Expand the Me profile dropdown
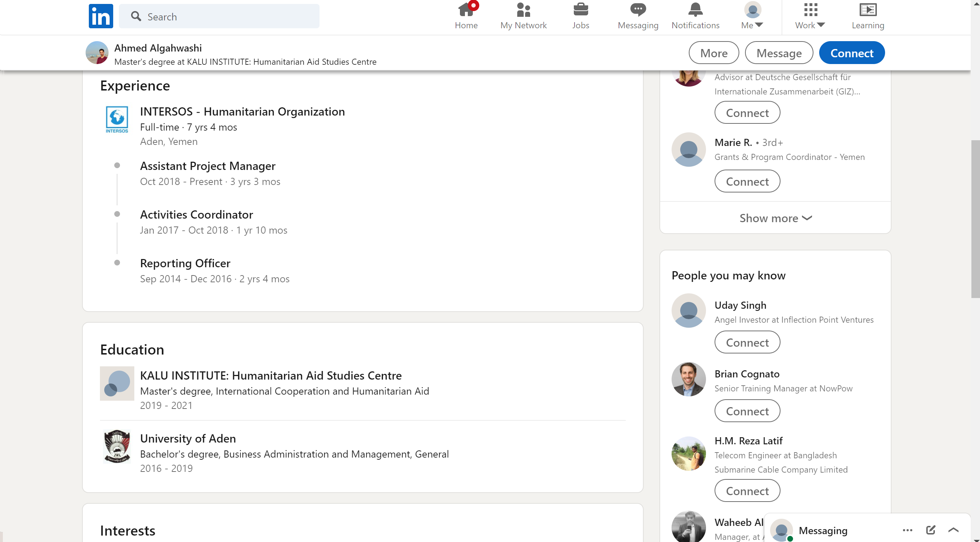Image resolution: width=980 pixels, height=542 pixels. (x=752, y=16)
